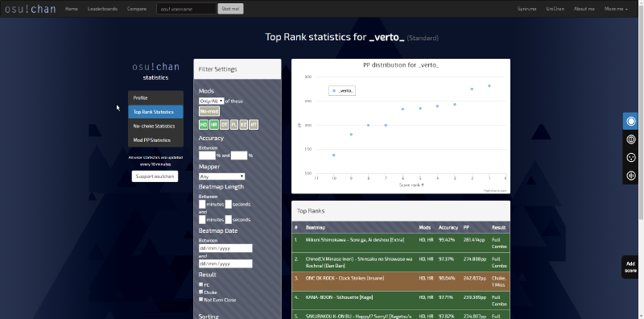Screen dimensions: 644x319
Task: Select the Taiko mode icon
Action: click(x=631, y=139)
